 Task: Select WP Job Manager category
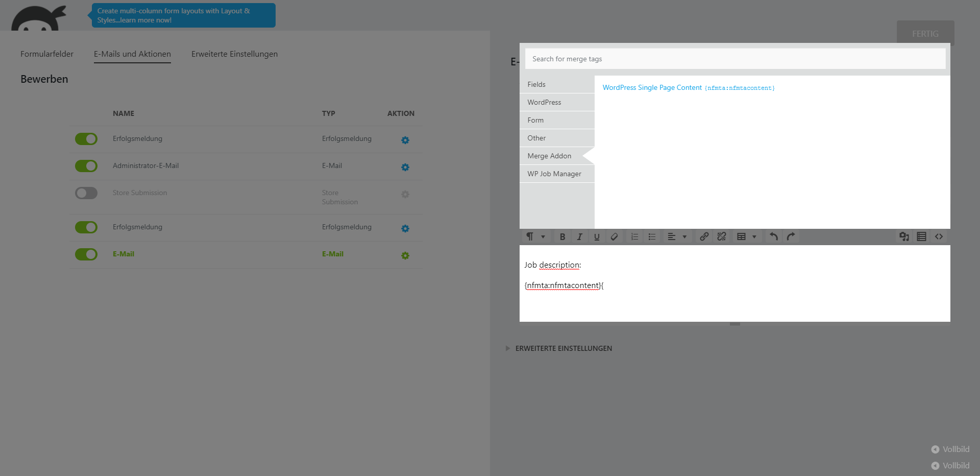pos(557,174)
